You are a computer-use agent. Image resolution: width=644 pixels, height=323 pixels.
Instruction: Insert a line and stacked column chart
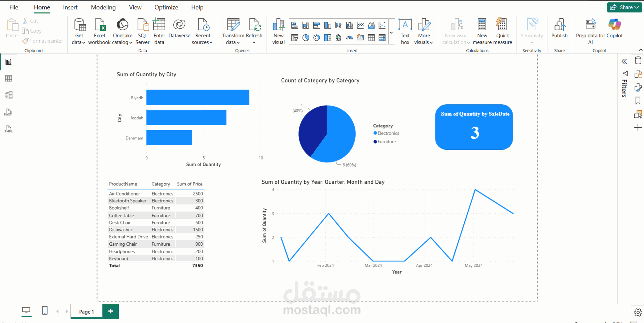pos(338,25)
